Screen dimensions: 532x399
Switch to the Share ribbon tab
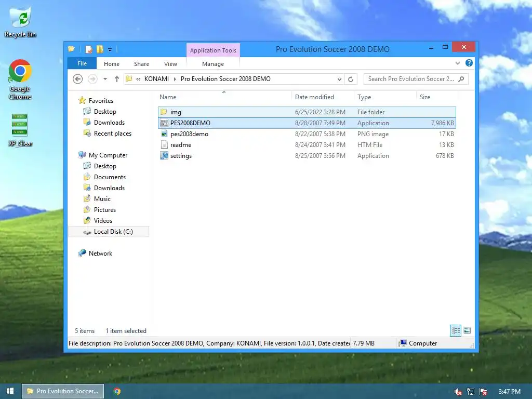click(141, 64)
